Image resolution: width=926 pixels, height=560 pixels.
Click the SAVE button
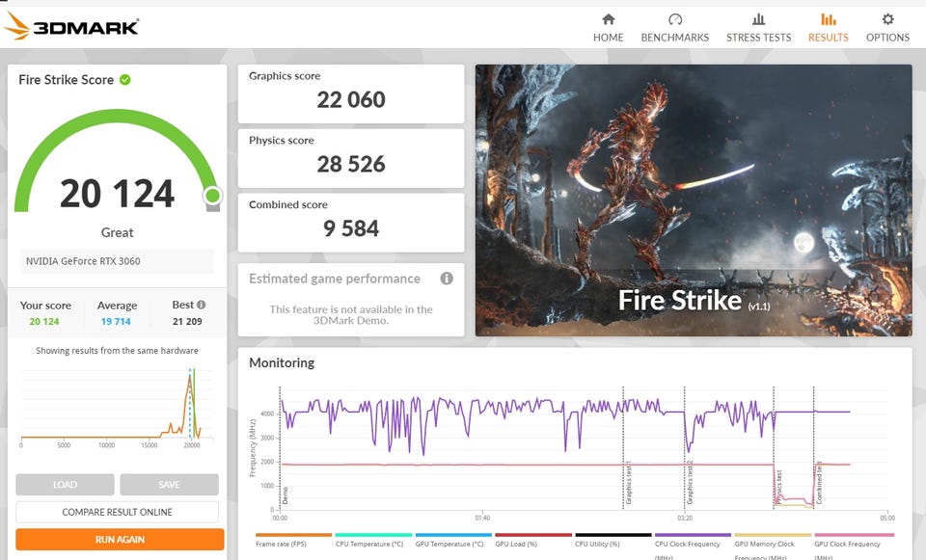coord(169,485)
